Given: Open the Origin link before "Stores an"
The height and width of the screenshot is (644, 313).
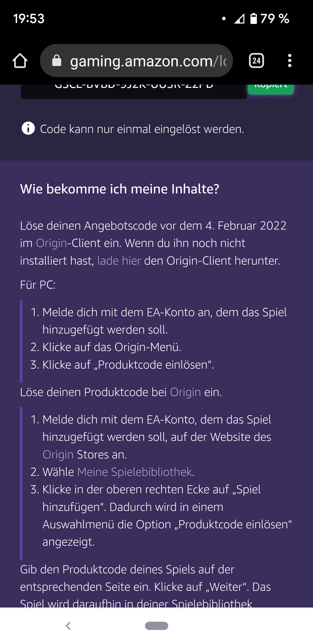Looking at the screenshot, I should [x=58, y=454].
